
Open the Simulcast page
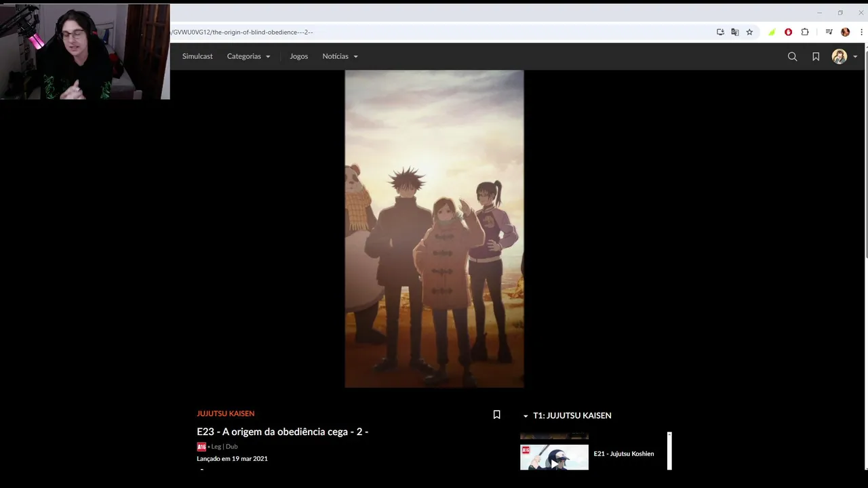pos(197,56)
